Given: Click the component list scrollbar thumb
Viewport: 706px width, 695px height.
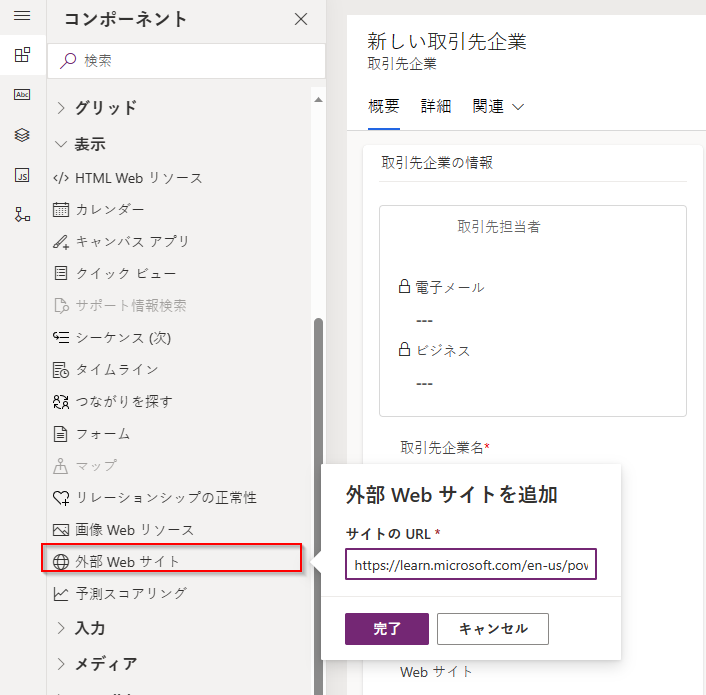Looking at the screenshot, I should click(x=318, y=506).
